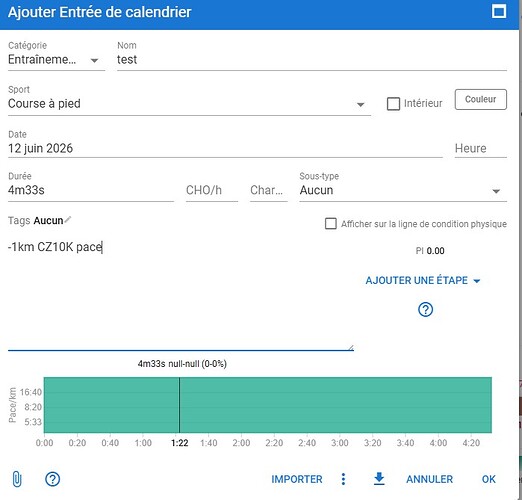Click the paperclip attachment icon
522x500 pixels.
coord(17,479)
